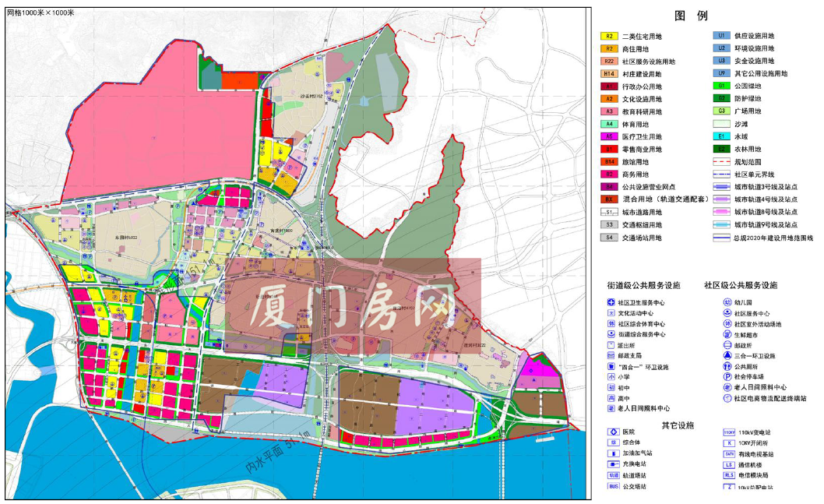
Task: Click the RLS 电信模块局 legend icon
Action: tap(729, 475)
